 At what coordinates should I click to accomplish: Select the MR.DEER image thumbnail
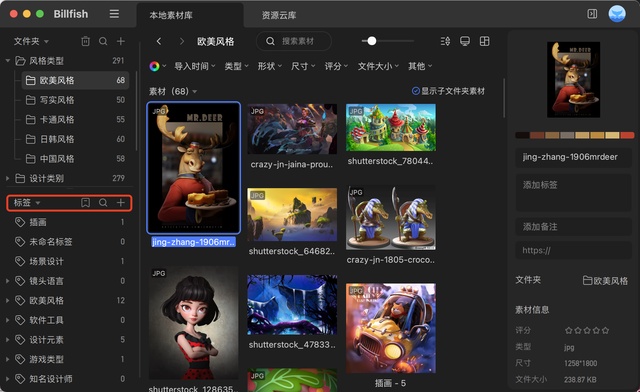click(x=193, y=168)
